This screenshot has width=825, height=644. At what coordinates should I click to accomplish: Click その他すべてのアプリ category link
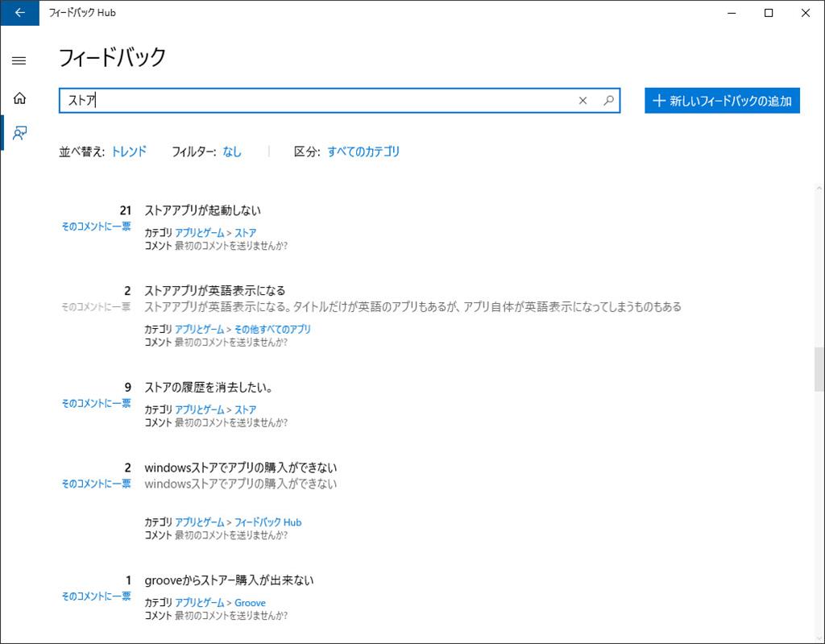(x=272, y=329)
